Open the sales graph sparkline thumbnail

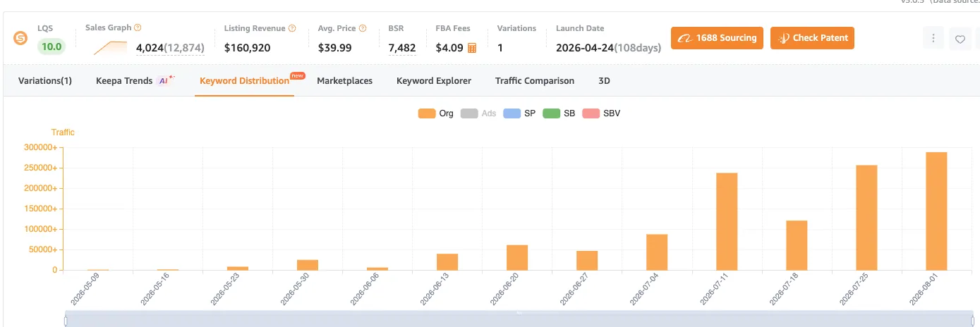(110, 48)
